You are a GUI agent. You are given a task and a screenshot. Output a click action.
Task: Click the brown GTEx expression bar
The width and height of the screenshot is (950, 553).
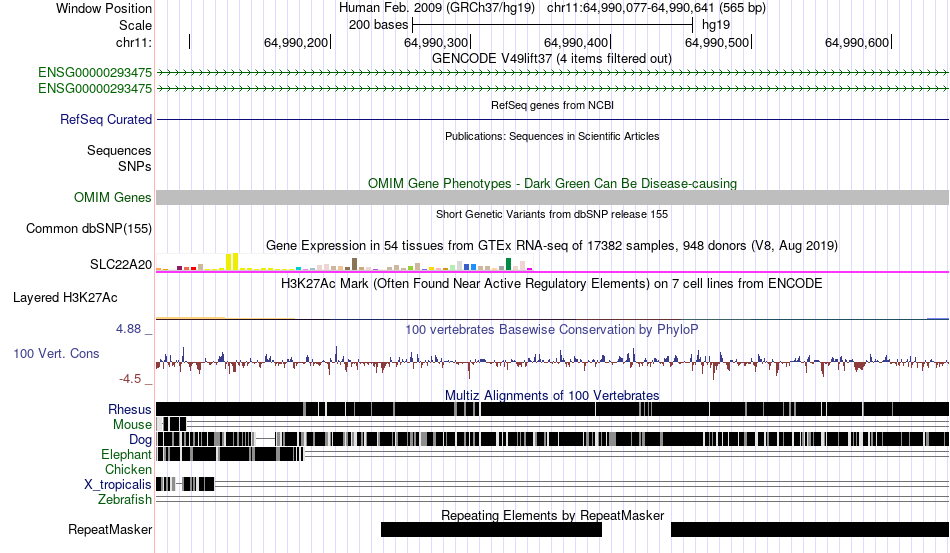pyautogui.click(x=354, y=264)
